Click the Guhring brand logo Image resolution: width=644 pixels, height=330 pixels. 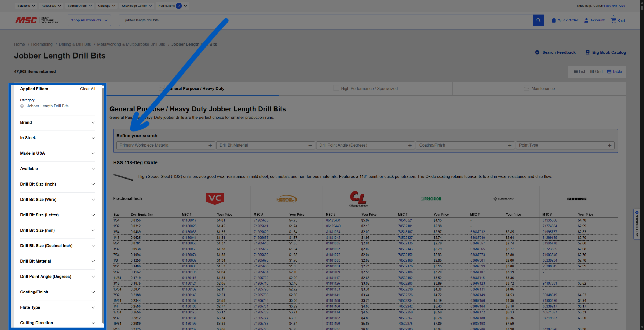coord(577,199)
